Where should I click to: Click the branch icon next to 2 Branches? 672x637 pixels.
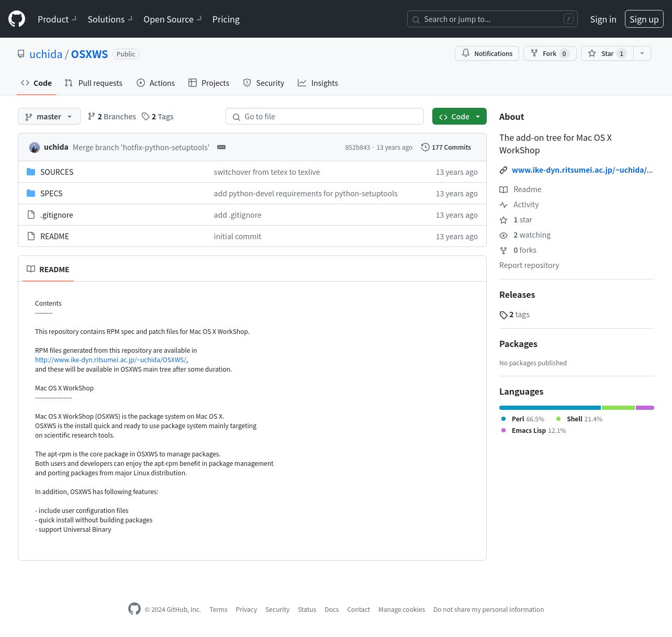pos(92,116)
